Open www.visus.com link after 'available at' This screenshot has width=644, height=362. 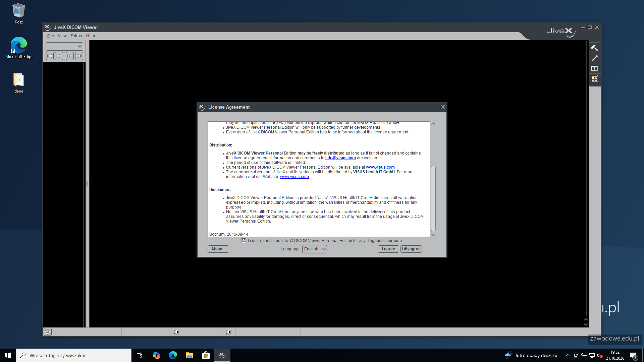click(380, 167)
